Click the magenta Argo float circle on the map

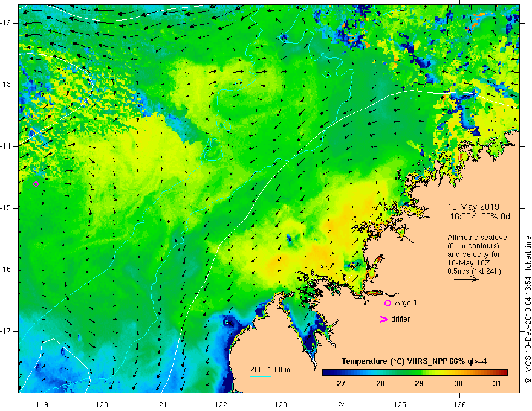pos(36,184)
